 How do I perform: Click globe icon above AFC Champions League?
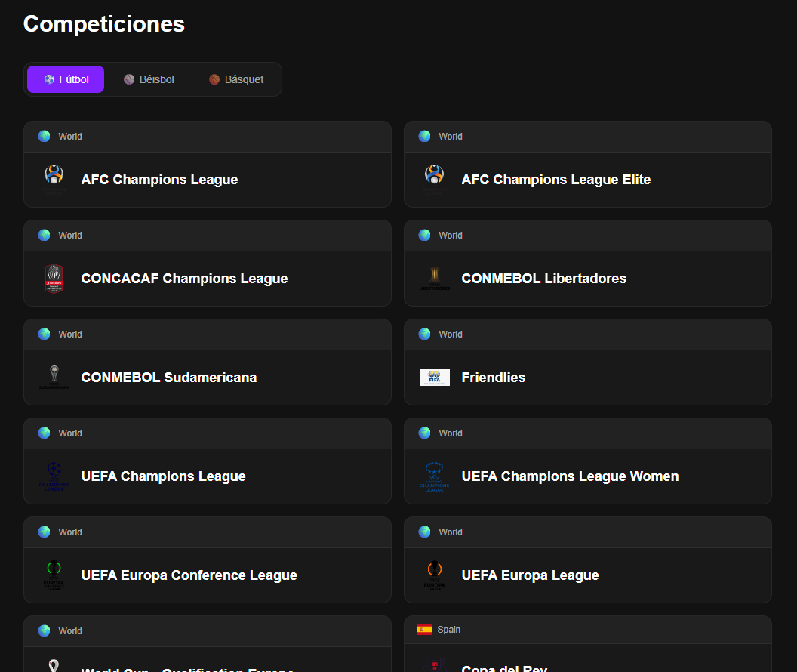(45, 136)
